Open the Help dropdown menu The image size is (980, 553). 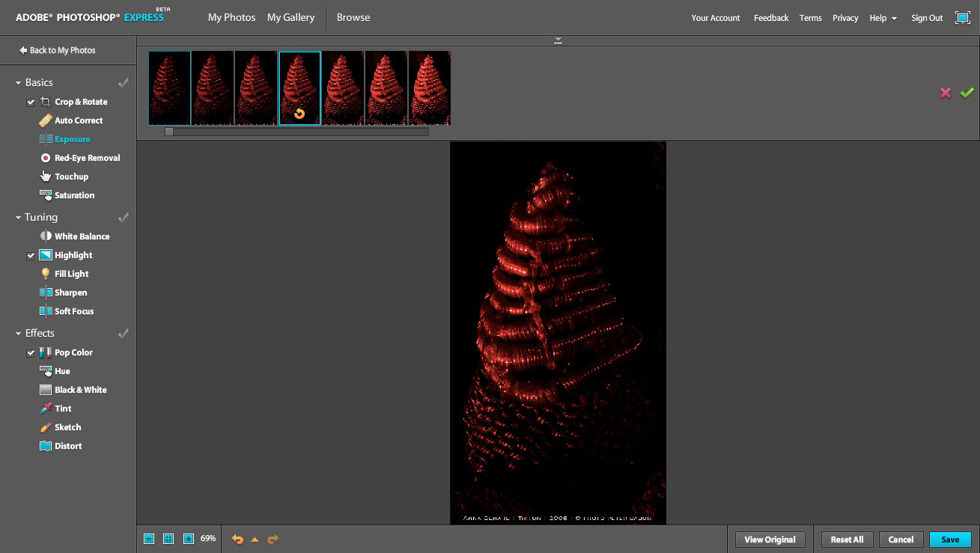point(883,18)
